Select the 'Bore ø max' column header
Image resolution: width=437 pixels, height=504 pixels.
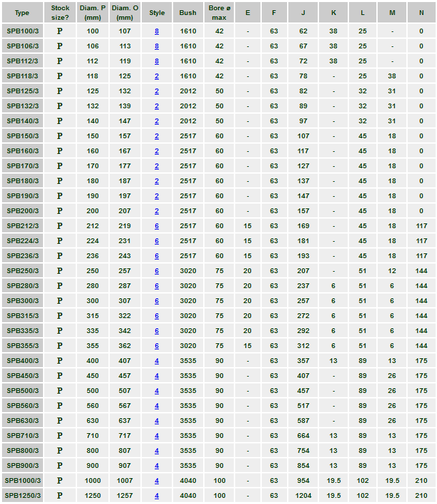219,12
